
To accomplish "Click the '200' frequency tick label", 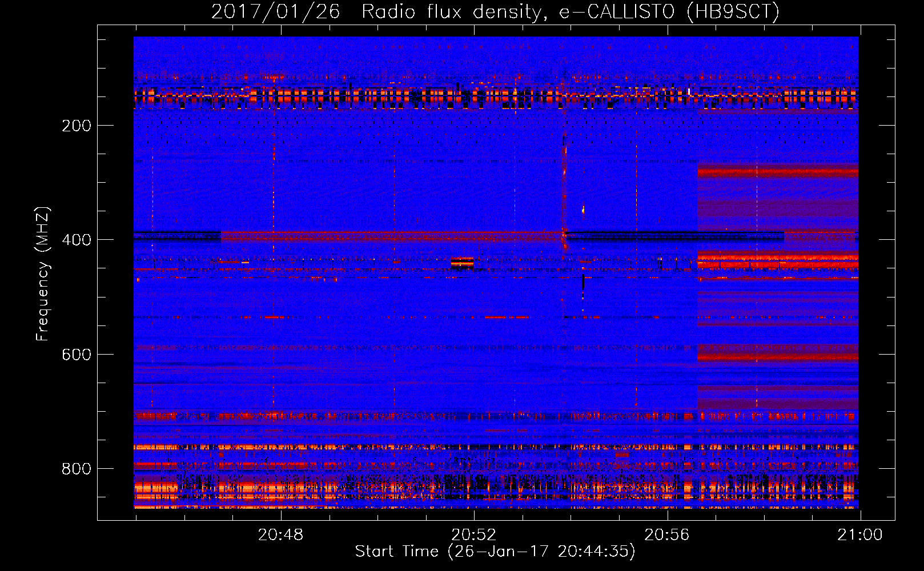I will pos(77,126).
